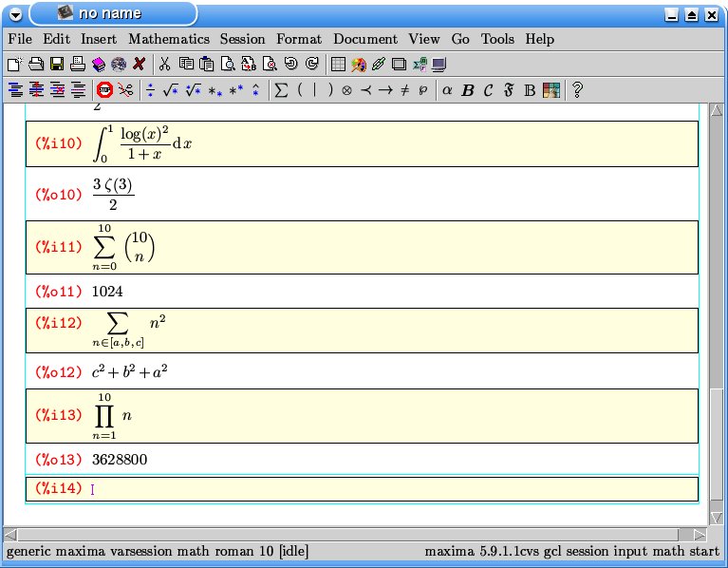
Task: Click the first input field alignment icon
Action: point(16,89)
